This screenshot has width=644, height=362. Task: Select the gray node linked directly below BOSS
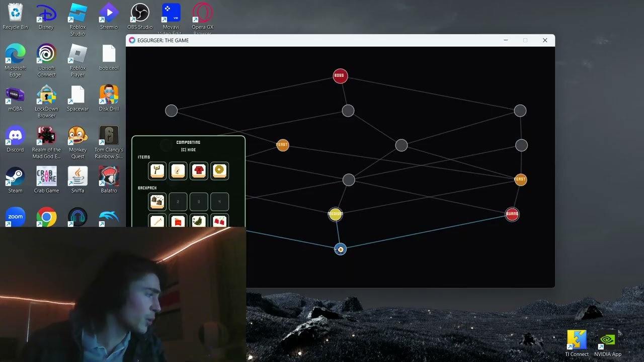click(x=348, y=111)
